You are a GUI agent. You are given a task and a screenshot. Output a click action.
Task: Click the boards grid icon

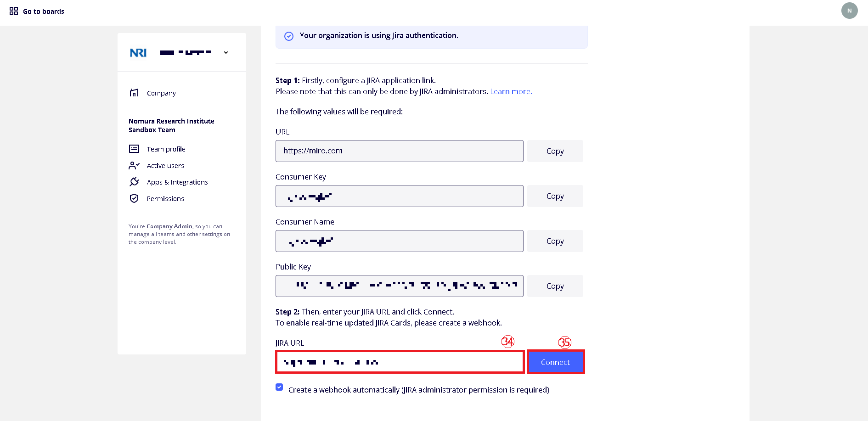(14, 11)
